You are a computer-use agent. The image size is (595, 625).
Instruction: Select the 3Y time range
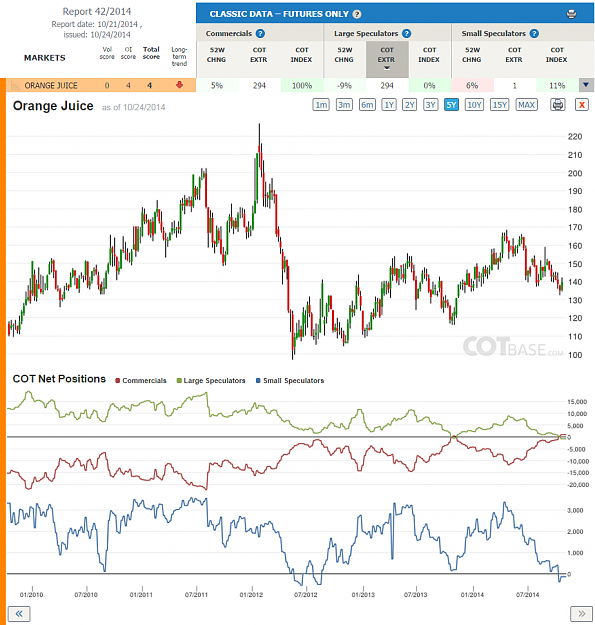[430, 105]
